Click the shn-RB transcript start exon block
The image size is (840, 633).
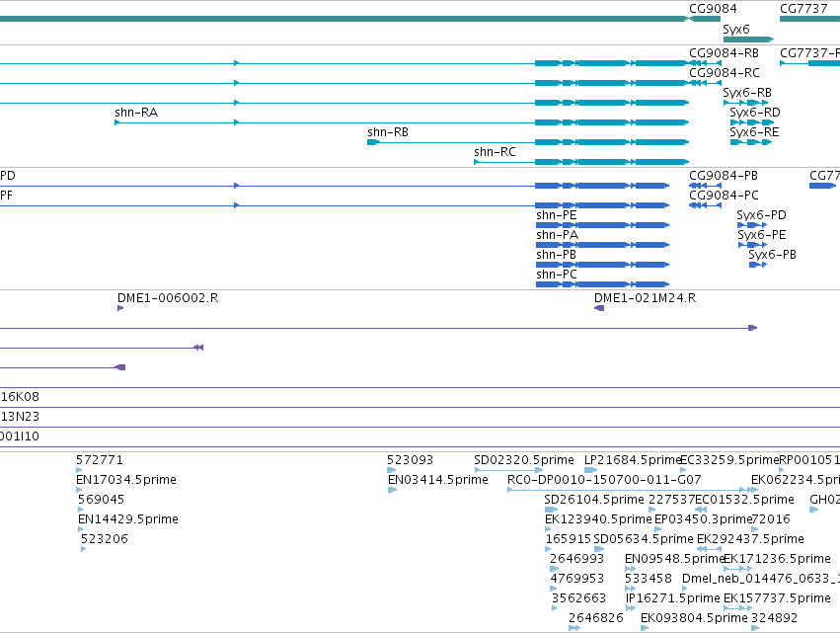coord(373,142)
